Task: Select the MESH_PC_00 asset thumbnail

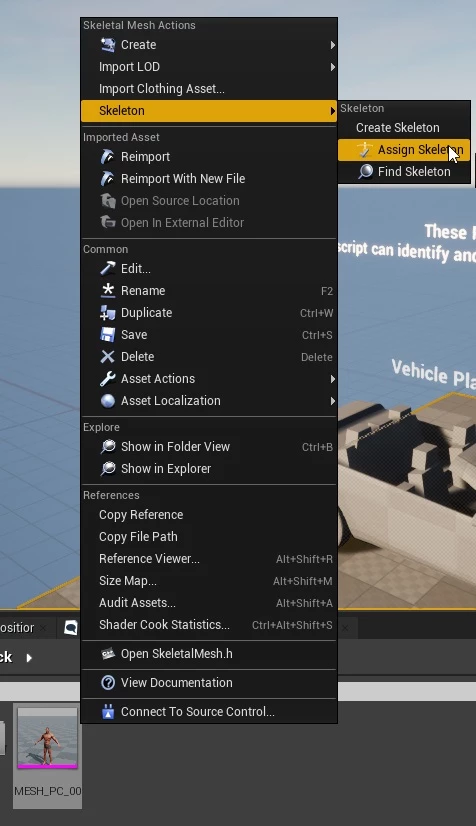Action: (47, 738)
